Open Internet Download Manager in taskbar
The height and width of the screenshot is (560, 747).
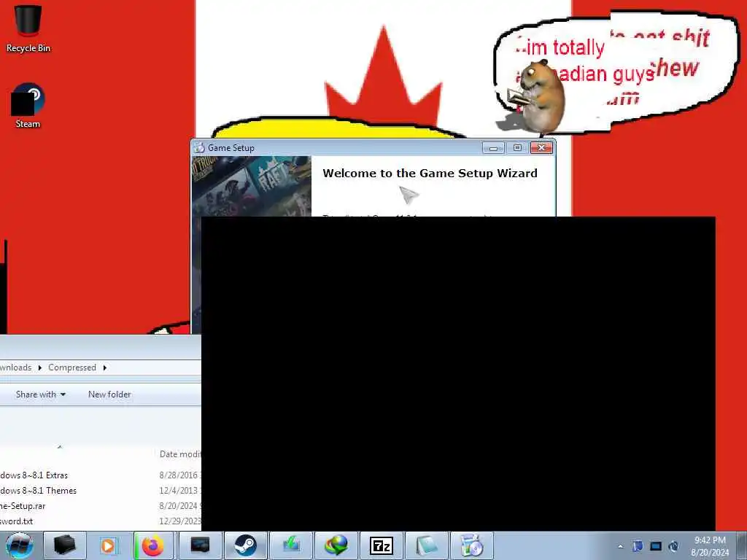[336, 545]
